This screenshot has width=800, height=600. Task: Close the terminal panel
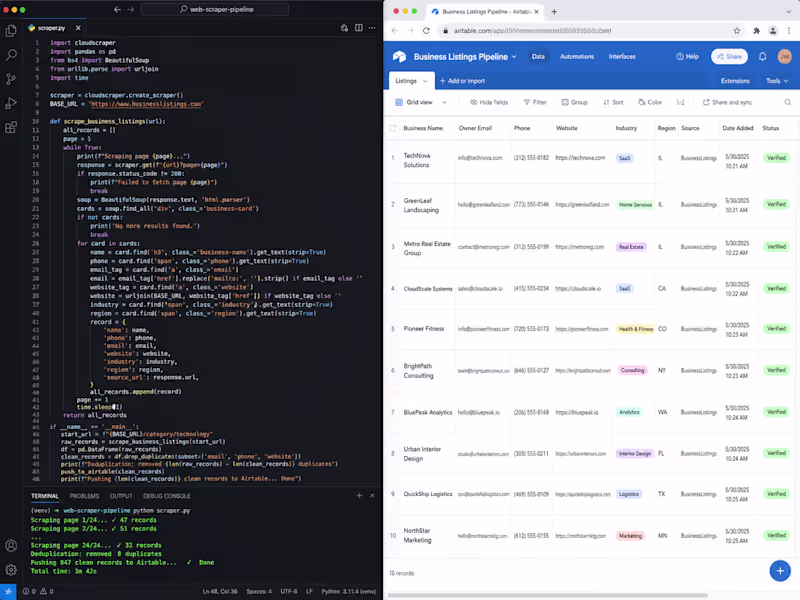[x=372, y=495]
